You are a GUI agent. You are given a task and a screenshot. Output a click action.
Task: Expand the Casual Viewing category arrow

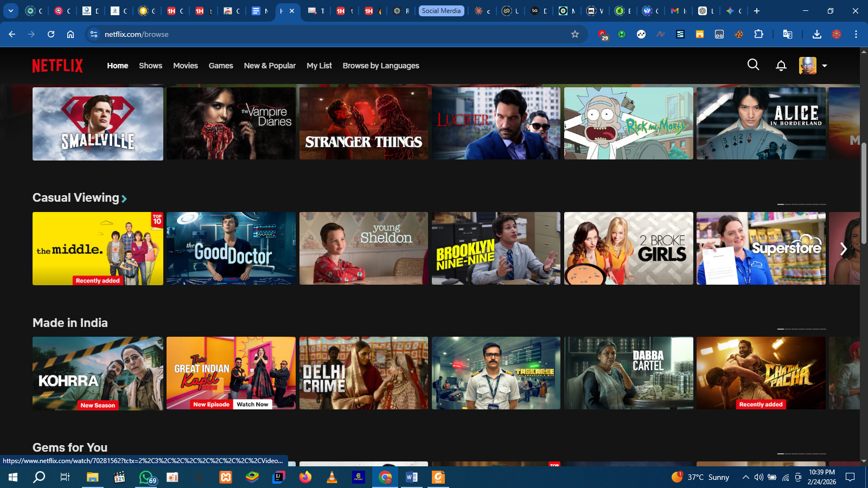click(124, 198)
